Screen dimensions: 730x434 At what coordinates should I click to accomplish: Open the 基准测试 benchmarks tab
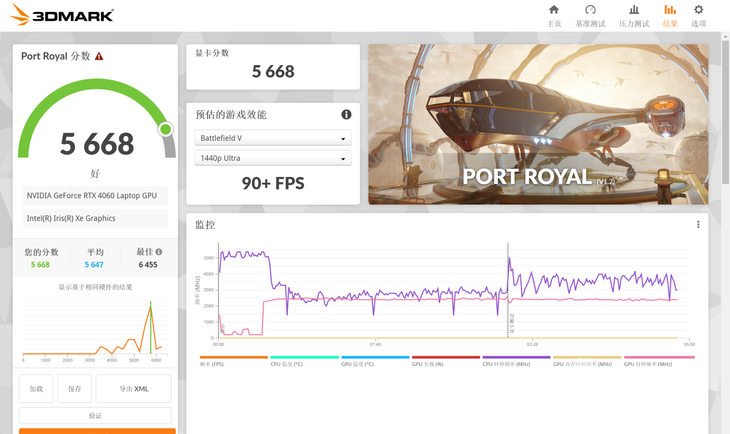[590, 16]
